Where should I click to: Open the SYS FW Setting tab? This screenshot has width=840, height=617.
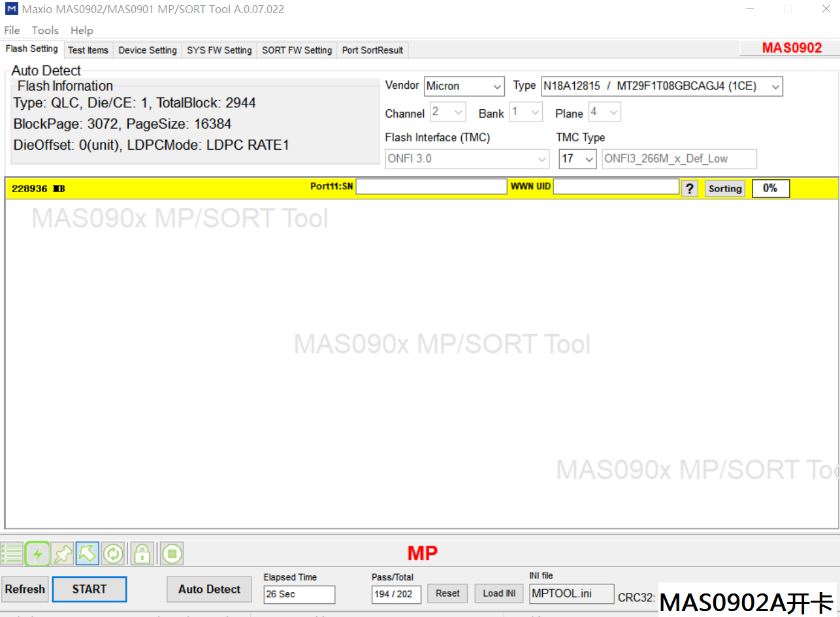click(219, 50)
